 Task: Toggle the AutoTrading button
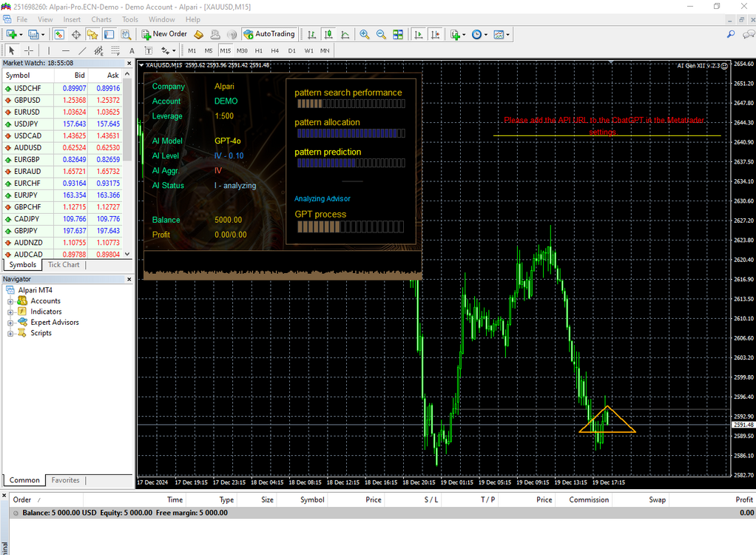(x=269, y=34)
